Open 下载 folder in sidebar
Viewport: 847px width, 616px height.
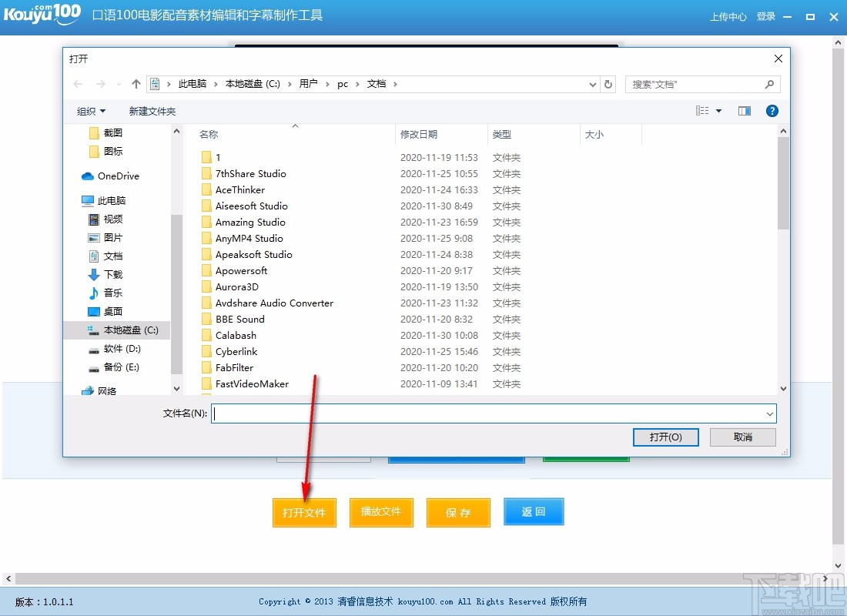tap(106, 274)
